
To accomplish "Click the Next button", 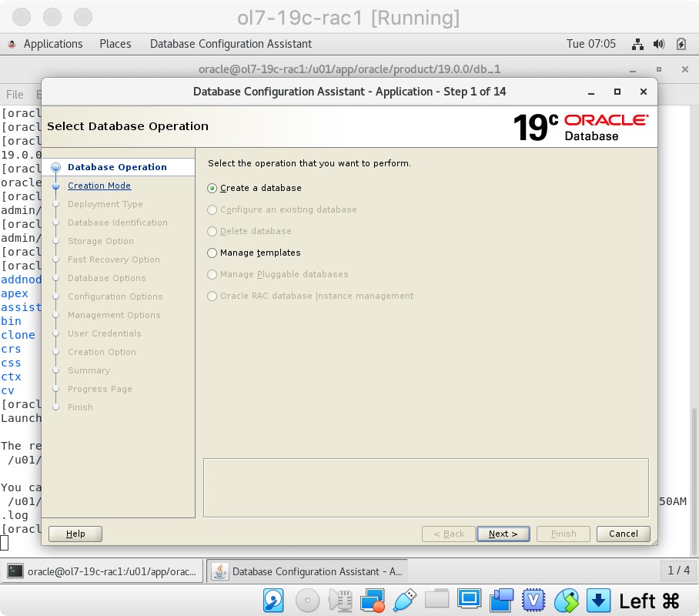I will (x=503, y=534).
